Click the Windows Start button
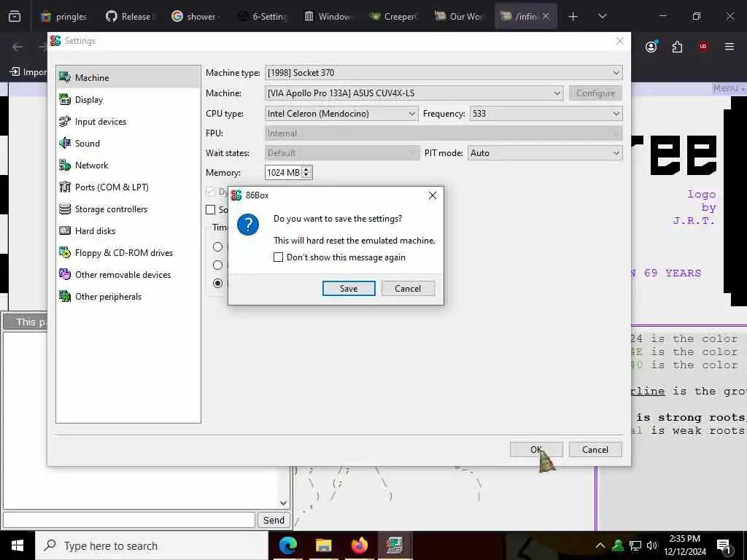The width and height of the screenshot is (747, 560). pyautogui.click(x=18, y=545)
